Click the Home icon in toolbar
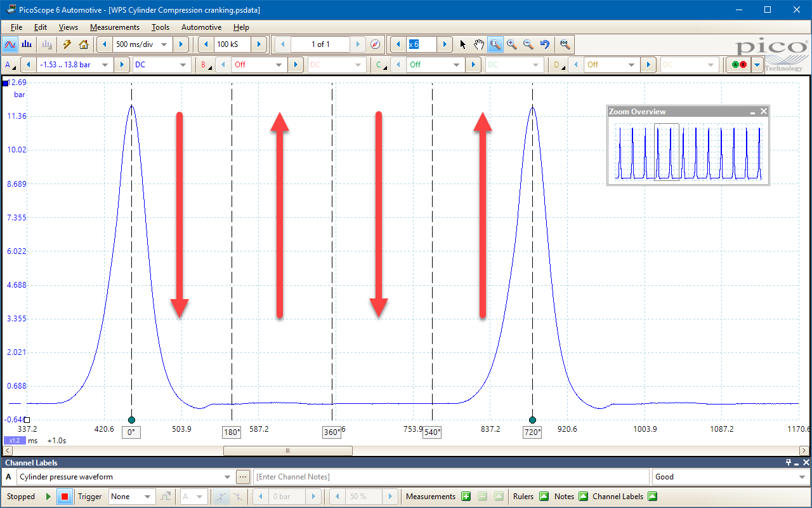The image size is (812, 508). click(83, 44)
